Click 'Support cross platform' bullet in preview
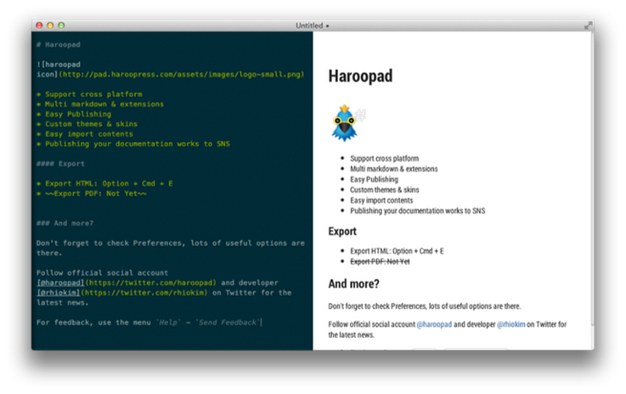The image size is (626, 394). click(384, 158)
